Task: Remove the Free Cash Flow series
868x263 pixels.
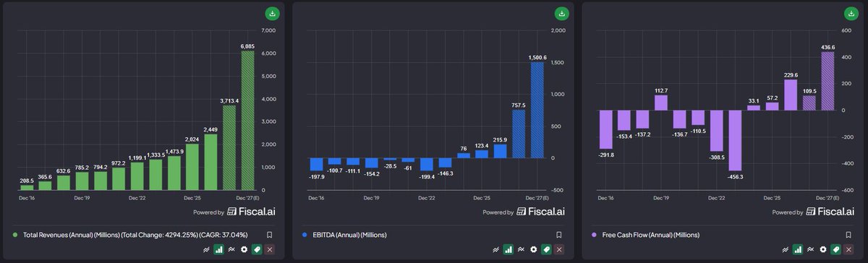Action: coord(848,249)
